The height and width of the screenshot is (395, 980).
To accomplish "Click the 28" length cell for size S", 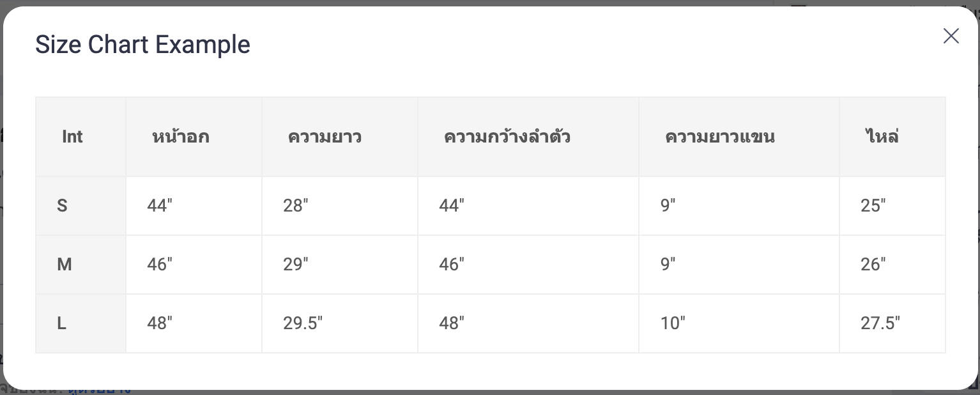I will [x=340, y=206].
